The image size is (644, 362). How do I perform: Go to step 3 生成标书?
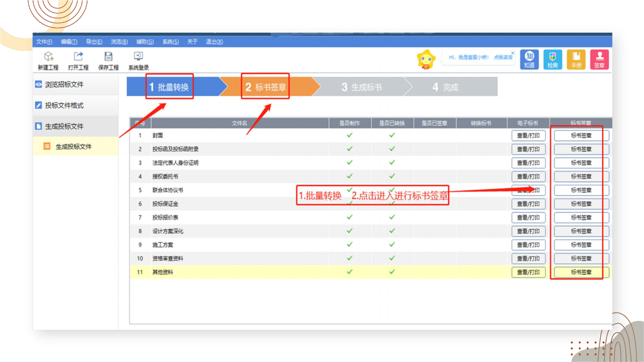[x=361, y=87]
